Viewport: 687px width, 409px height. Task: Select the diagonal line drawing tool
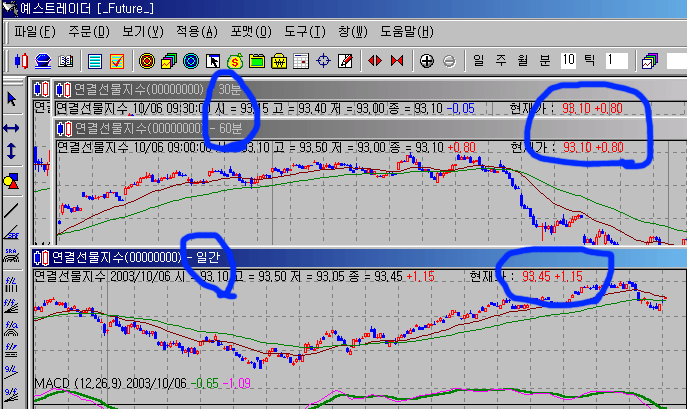coord(12,211)
